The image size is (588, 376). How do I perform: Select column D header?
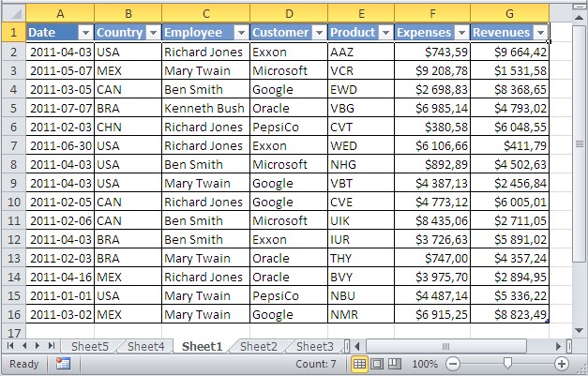coord(289,14)
